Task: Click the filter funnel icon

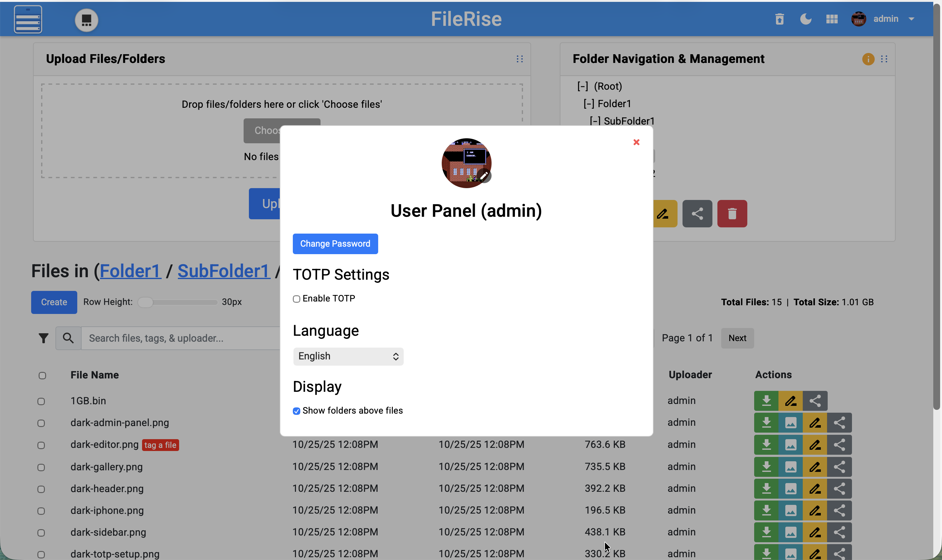Action: click(43, 338)
